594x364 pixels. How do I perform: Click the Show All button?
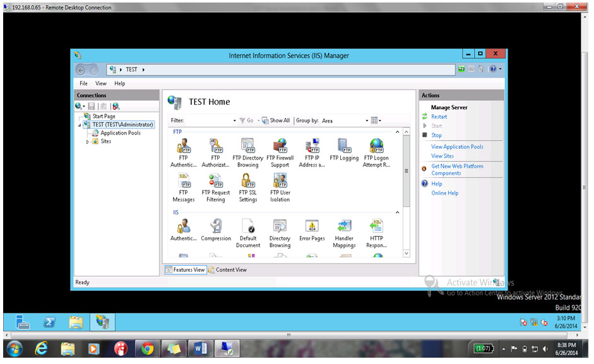pyautogui.click(x=276, y=120)
